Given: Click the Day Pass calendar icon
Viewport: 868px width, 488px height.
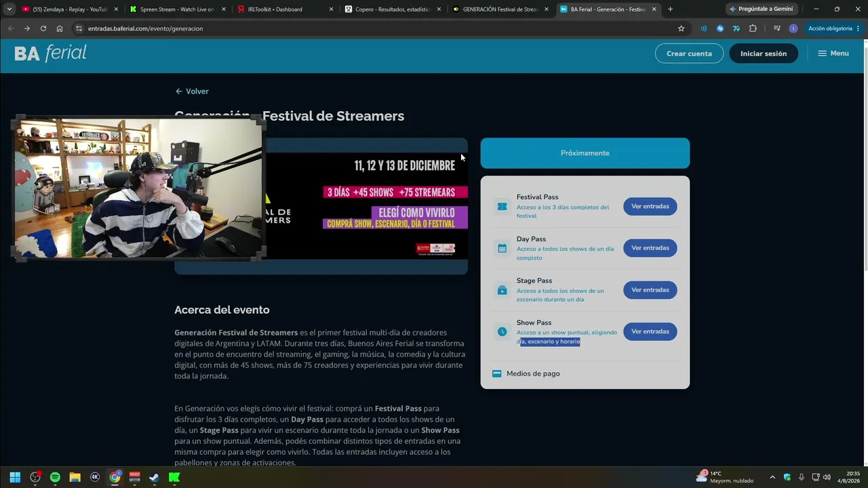Looking at the screenshot, I should click(x=502, y=248).
